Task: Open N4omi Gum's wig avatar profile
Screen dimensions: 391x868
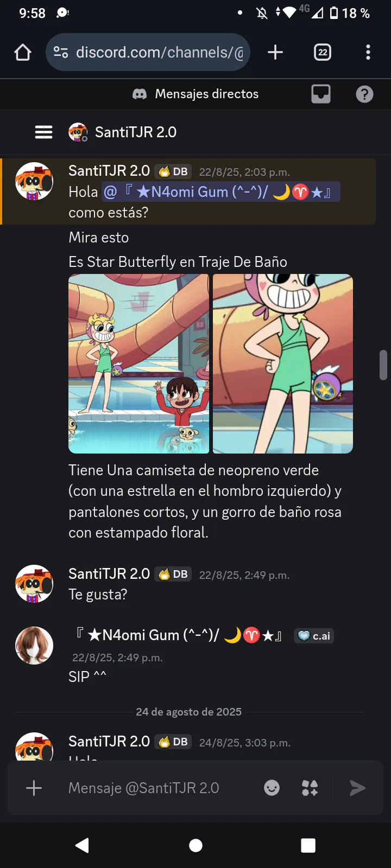Action: 34,646
